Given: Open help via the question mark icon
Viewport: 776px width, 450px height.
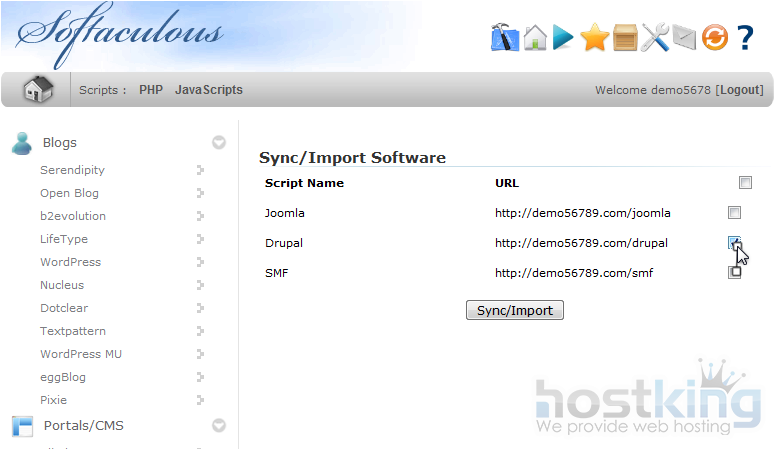Looking at the screenshot, I should click(745, 38).
